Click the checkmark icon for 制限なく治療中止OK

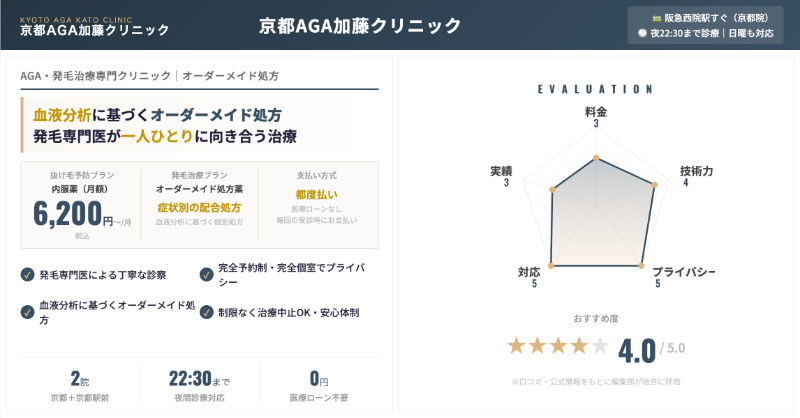click(x=206, y=312)
